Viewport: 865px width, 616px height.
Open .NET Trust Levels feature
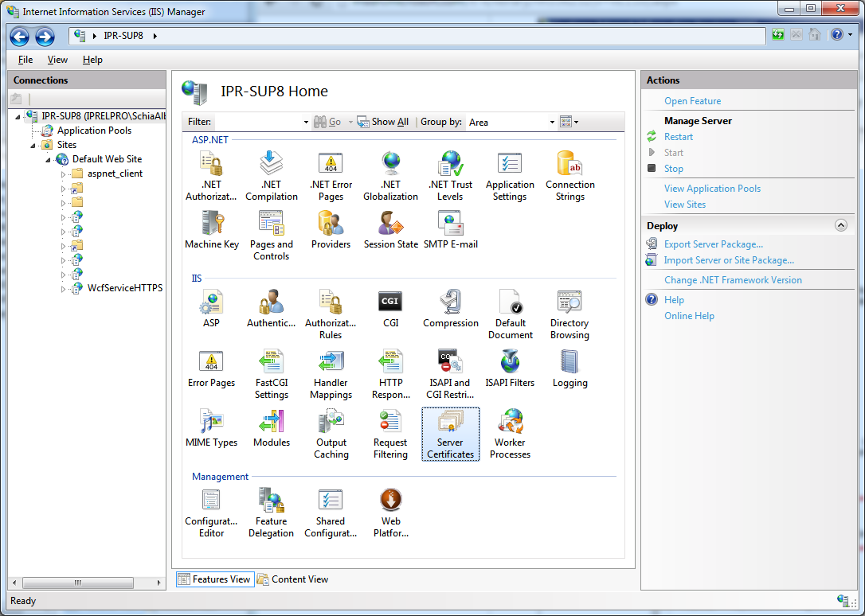point(450,176)
